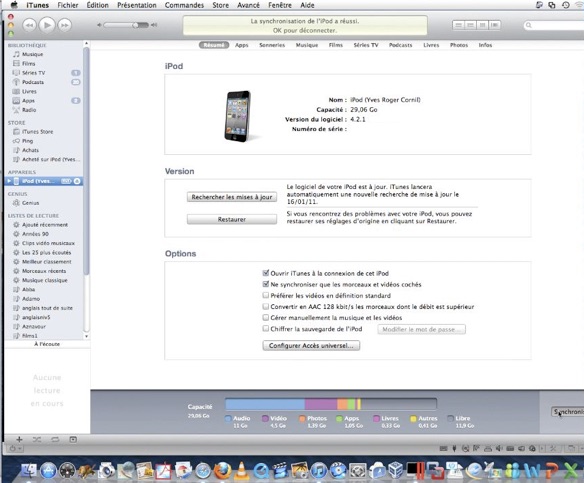Toggle Ne synchroniser que les morceaux cochés
Viewport: 584px width, 483px height.
click(x=266, y=284)
